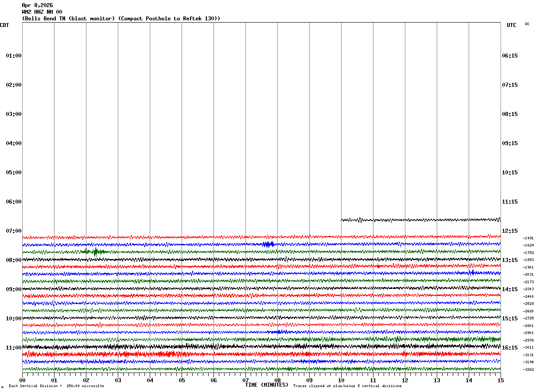
Task: Click the DC offset value -2801
Action: coord(528,326)
